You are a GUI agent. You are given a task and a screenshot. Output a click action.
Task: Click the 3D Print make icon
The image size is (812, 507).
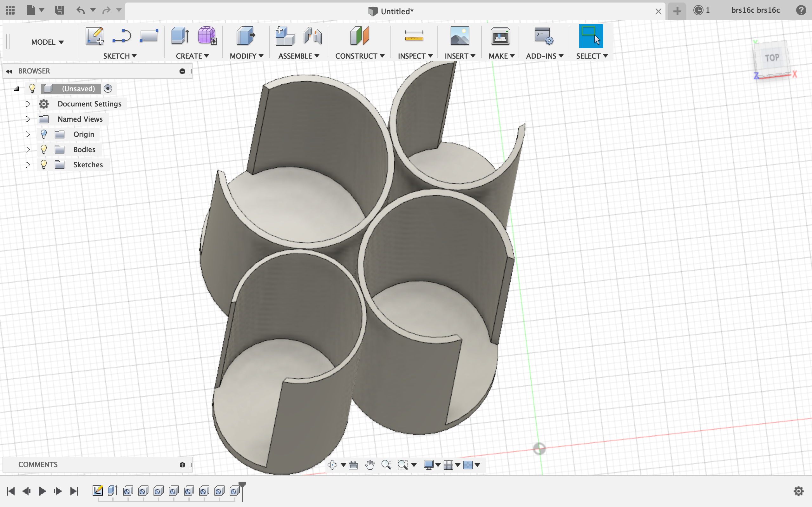[x=500, y=36]
